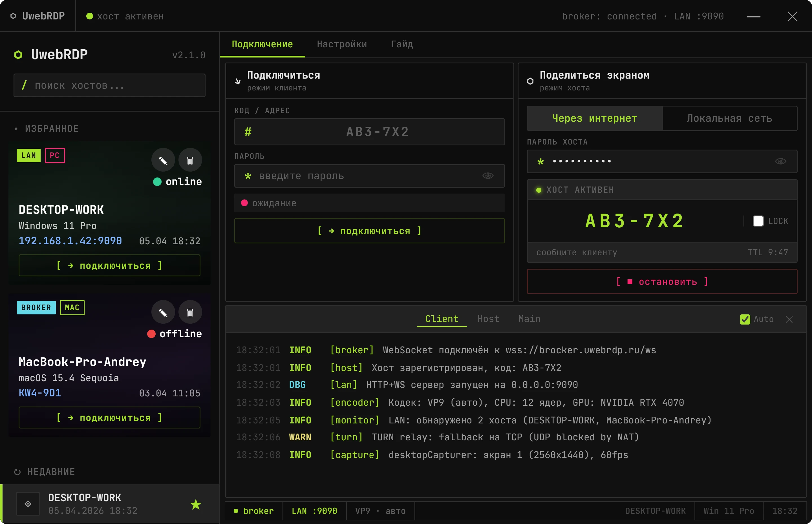Edit the DESKTOP-WORK favorite with pencil icon
Screen dimensions: 812x524
(163, 160)
